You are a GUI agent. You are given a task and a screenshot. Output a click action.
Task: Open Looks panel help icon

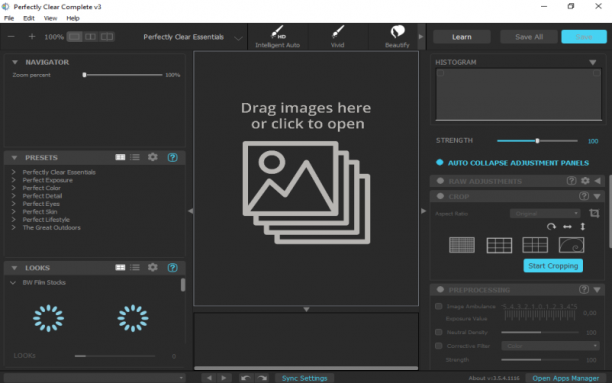[173, 267]
